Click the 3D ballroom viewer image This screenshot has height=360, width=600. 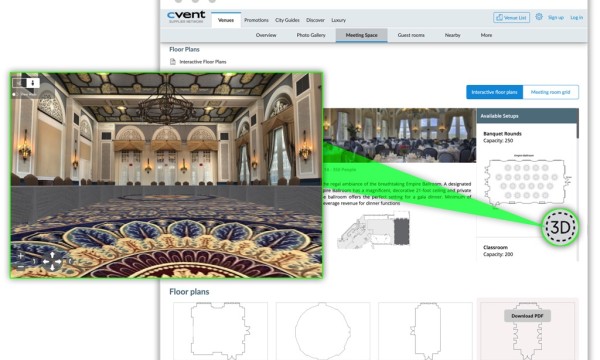pyautogui.click(x=166, y=175)
